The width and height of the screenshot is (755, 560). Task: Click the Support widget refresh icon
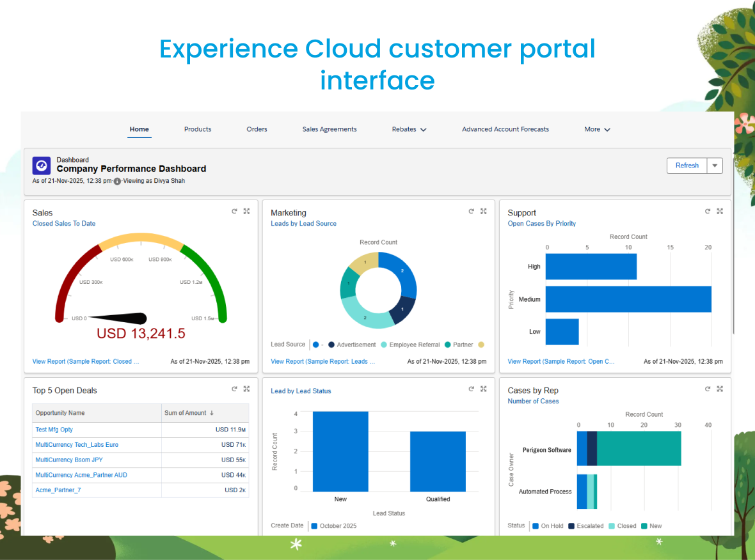tap(708, 211)
